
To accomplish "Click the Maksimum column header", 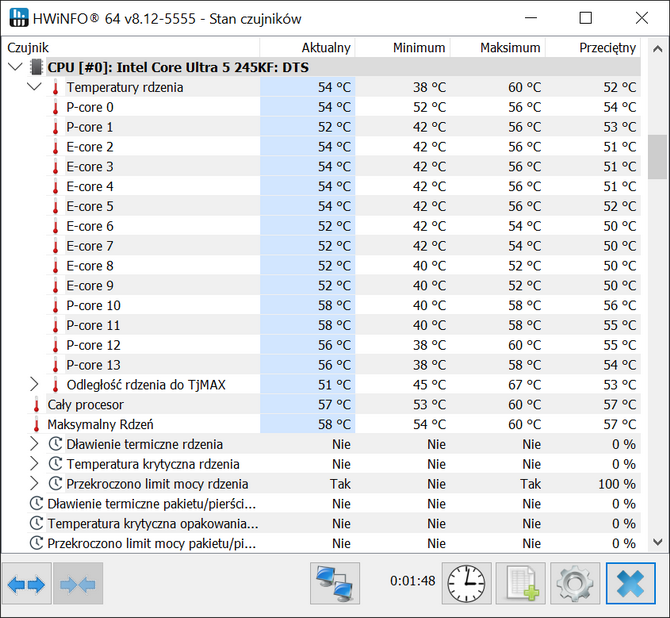I will [x=498, y=47].
